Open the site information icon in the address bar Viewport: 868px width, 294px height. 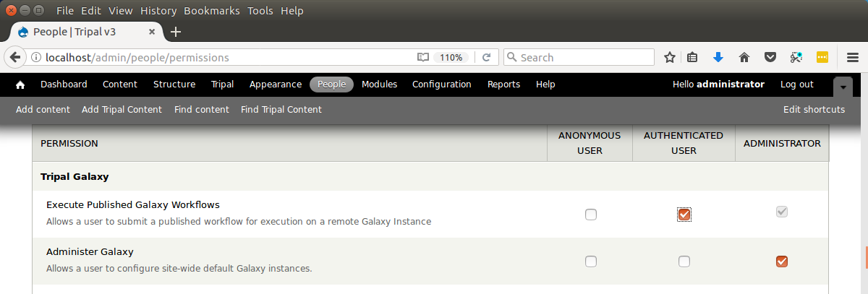click(35, 58)
